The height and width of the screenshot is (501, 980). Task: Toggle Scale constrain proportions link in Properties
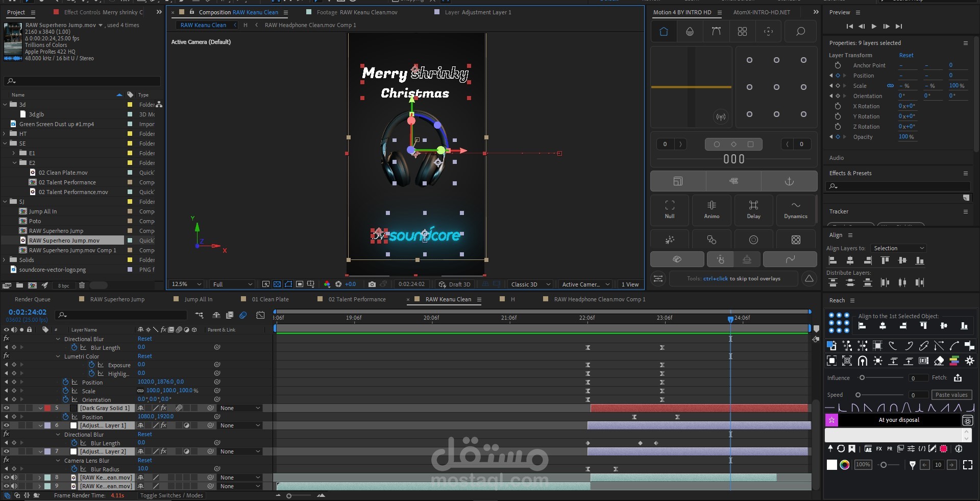pyautogui.click(x=890, y=86)
